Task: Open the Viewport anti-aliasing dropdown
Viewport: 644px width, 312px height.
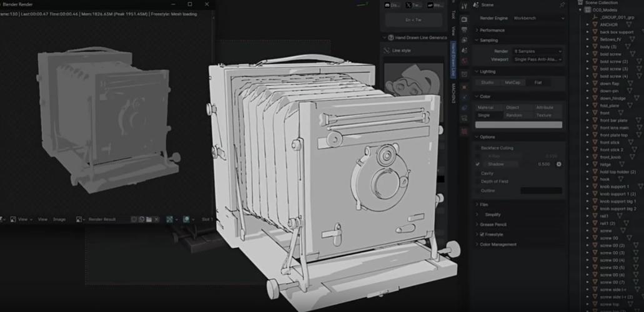Action: [537, 59]
